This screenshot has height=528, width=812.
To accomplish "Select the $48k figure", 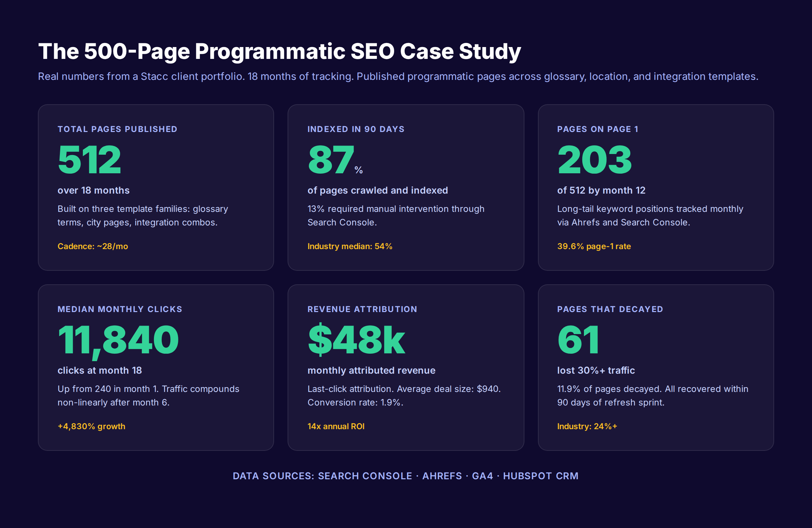I will pos(356,339).
